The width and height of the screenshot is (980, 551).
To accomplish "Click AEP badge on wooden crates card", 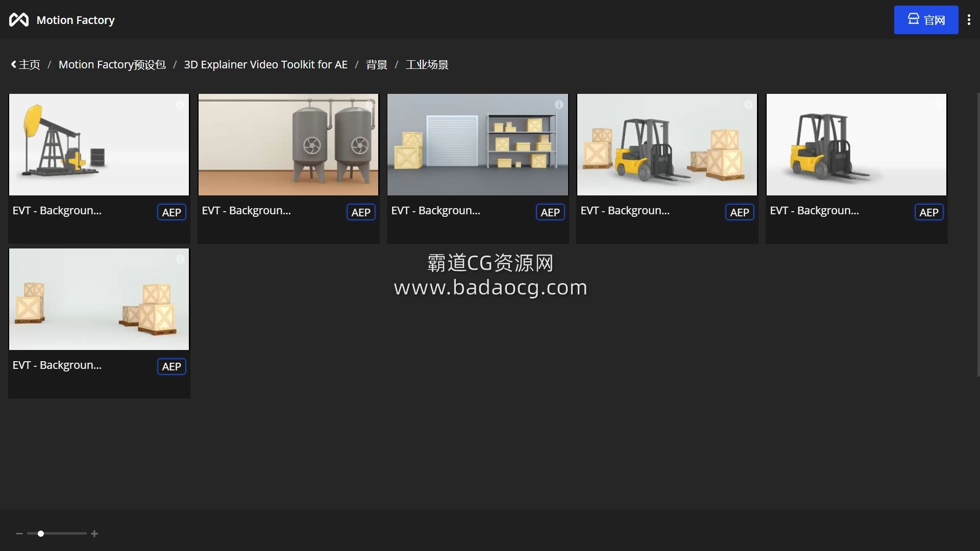I will pos(171,366).
